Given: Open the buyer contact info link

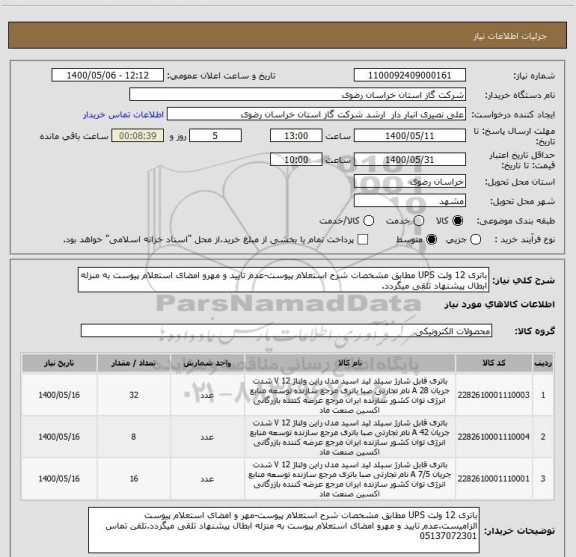Looking at the screenshot, I should coord(123,115).
